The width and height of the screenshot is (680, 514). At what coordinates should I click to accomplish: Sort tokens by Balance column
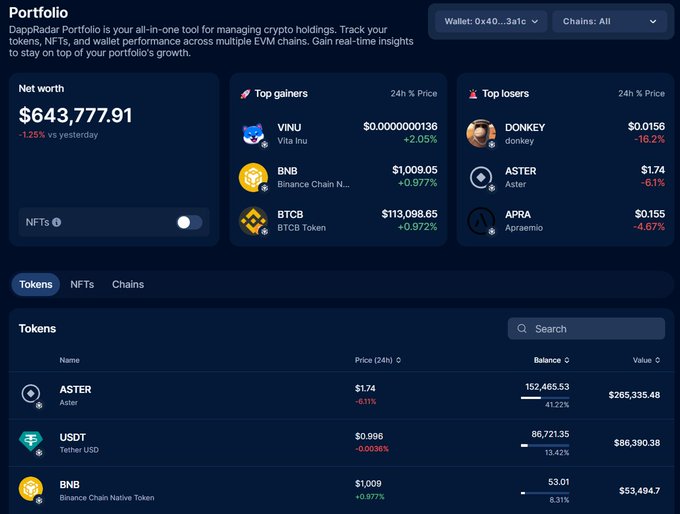[x=551, y=360]
